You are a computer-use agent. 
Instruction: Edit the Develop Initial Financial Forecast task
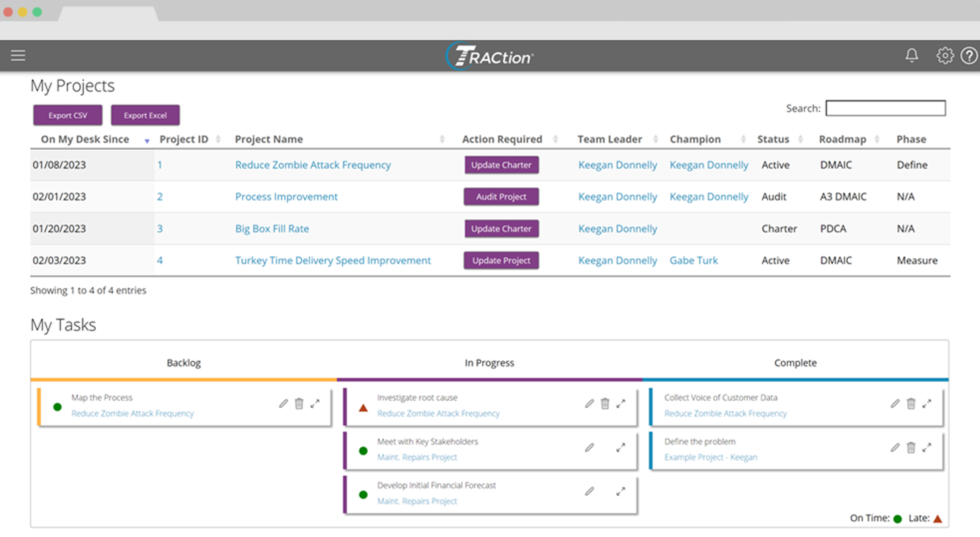point(589,491)
